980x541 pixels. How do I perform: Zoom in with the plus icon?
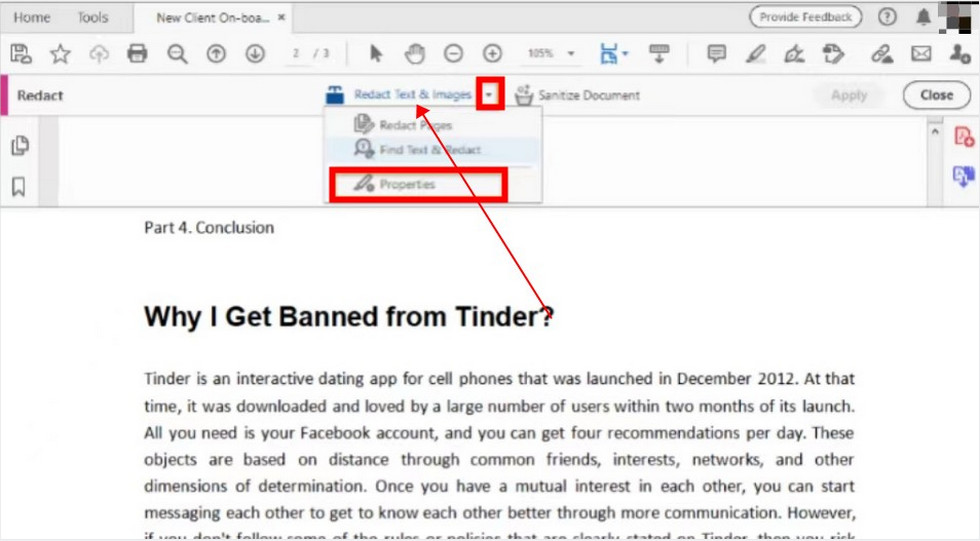pos(492,54)
